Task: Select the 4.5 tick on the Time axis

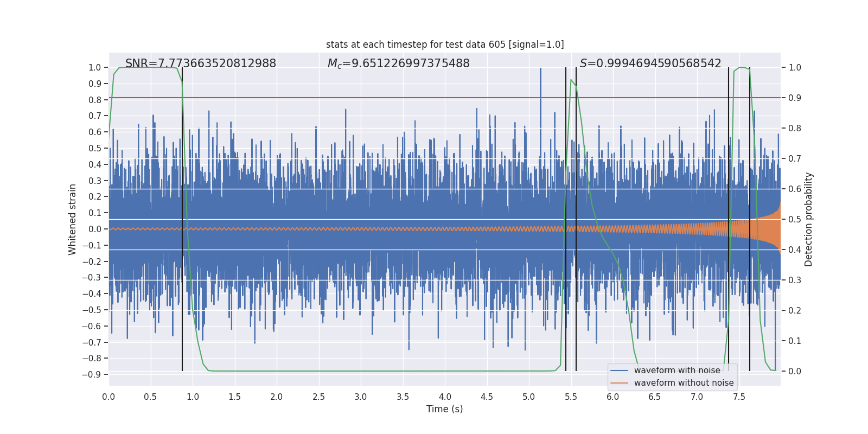Action: coord(487,397)
